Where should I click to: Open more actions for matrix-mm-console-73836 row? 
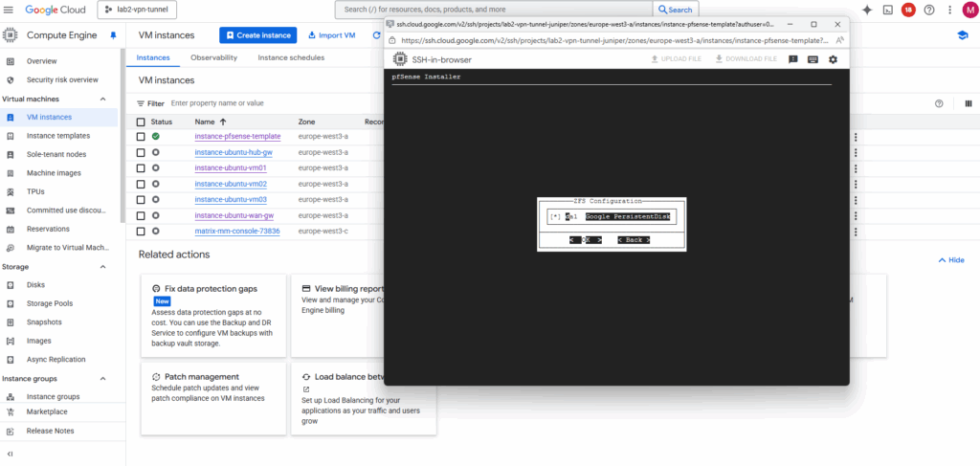tap(856, 232)
